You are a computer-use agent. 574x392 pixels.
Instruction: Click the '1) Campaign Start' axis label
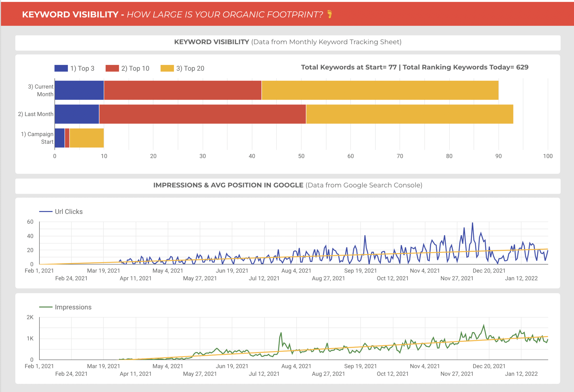[37, 138]
